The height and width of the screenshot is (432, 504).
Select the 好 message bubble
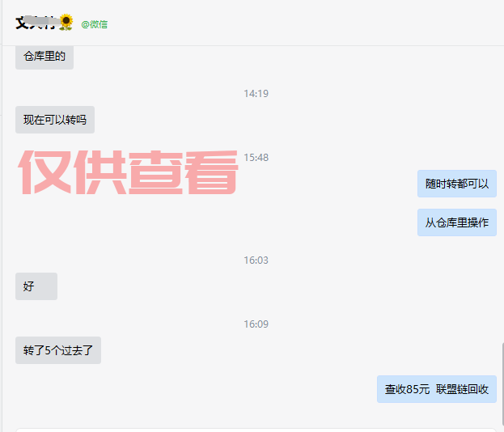point(36,286)
